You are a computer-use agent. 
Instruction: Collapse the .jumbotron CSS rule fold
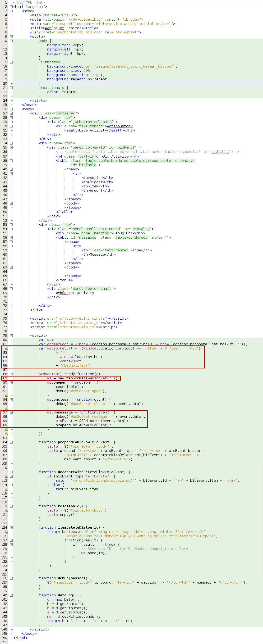tap(11, 62)
